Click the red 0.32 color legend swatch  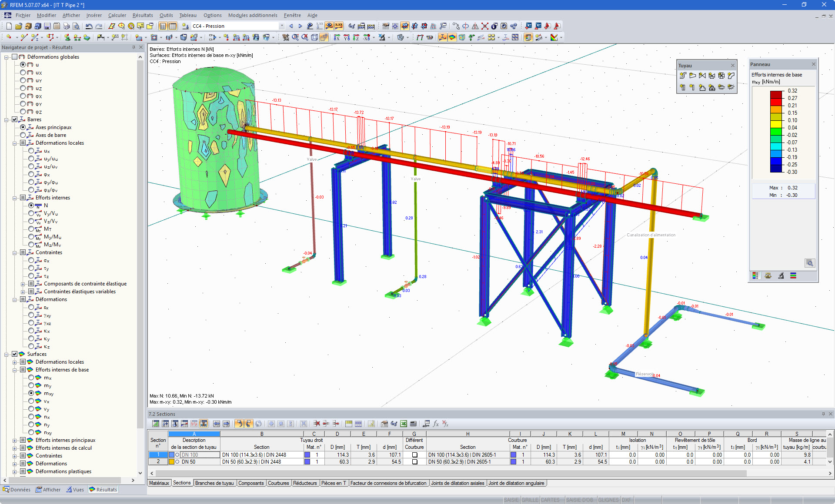[776, 94]
